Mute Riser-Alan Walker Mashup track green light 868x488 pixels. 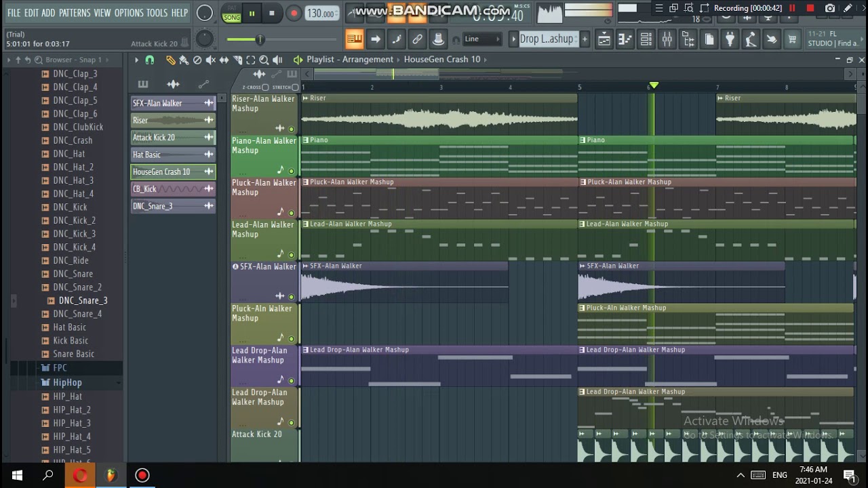coord(292,129)
